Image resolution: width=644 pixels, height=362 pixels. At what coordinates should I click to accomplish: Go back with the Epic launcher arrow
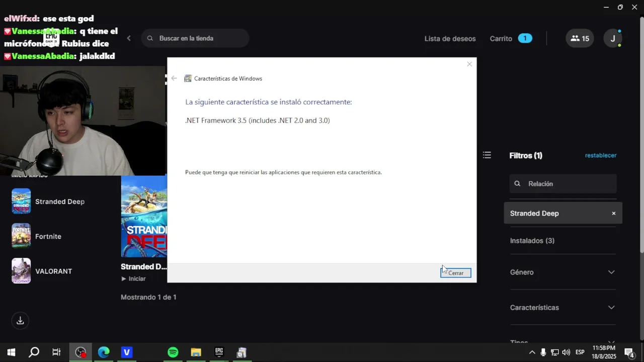[129, 38]
